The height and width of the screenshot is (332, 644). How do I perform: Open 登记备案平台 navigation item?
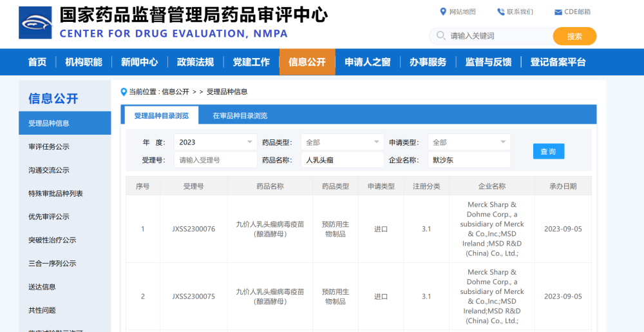[558, 62]
